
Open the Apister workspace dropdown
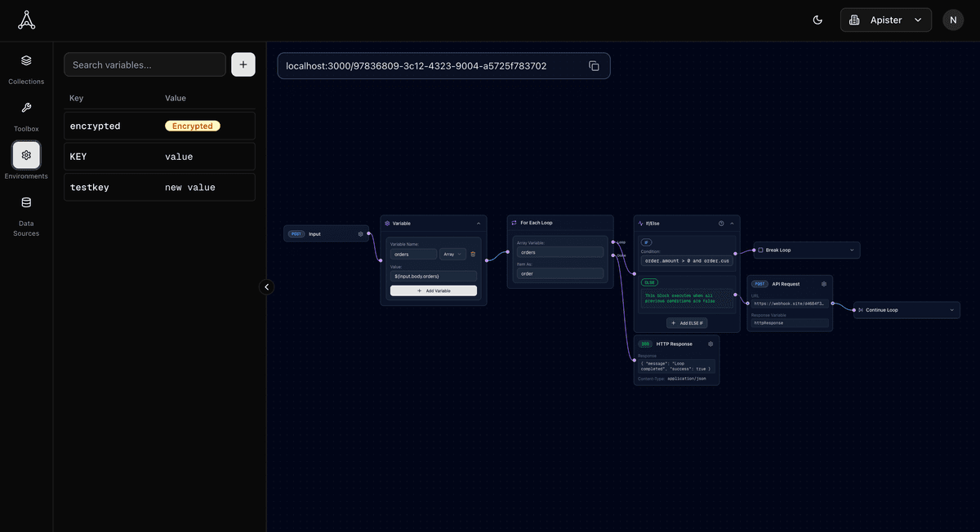click(x=886, y=20)
